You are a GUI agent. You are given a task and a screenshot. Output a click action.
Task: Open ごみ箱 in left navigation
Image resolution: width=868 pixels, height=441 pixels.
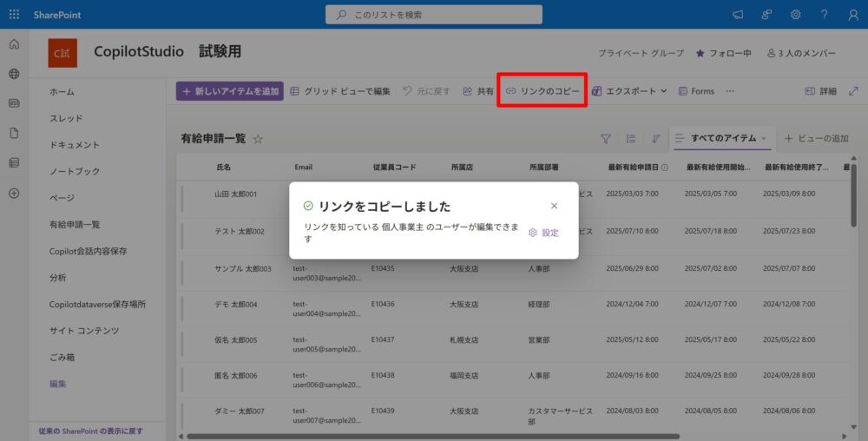point(64,357)
